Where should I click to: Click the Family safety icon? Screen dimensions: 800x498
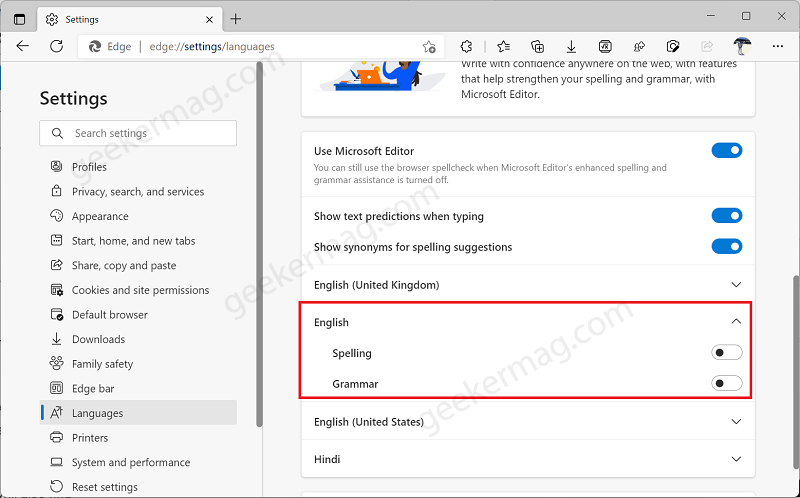click(56, 363)
